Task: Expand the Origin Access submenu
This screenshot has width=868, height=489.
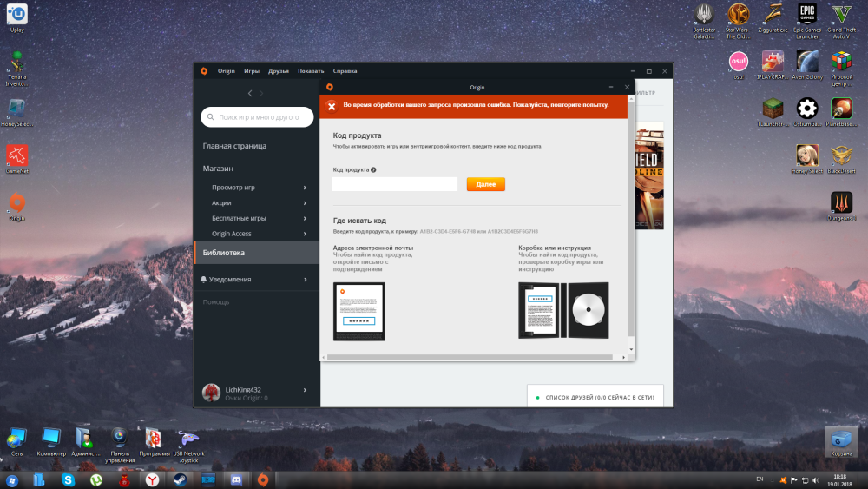Action: pos(305,234)
